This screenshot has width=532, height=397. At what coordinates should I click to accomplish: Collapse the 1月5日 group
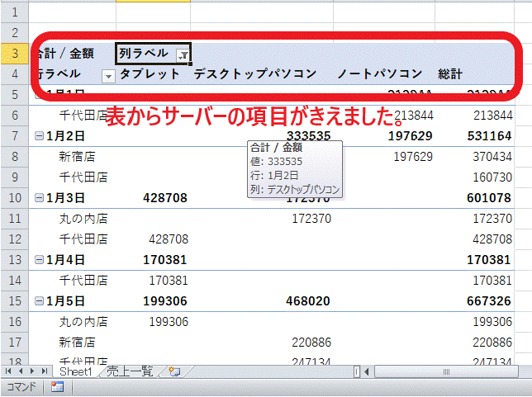tap(39, 302)
